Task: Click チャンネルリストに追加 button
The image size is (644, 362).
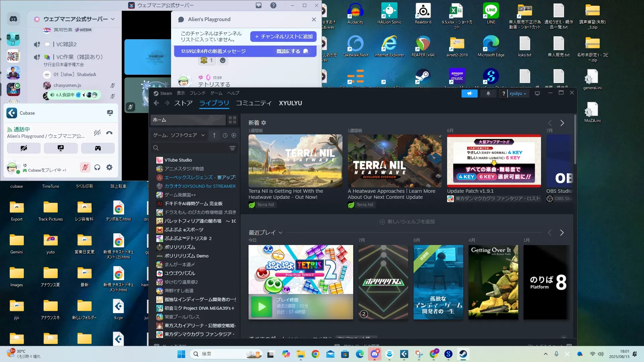Action: [x=283, y=37]
